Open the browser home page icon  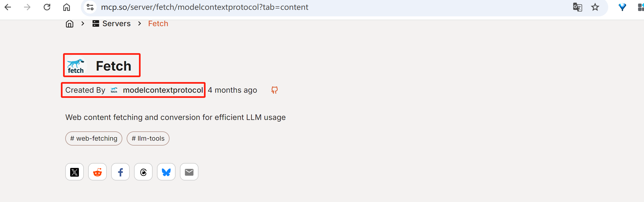pyautogui.click(x=67, y=7)
